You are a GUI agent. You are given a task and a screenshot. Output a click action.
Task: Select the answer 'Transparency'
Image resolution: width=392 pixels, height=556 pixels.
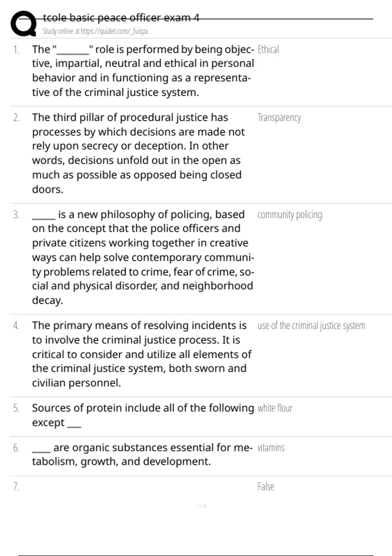[x=279, y=118]
